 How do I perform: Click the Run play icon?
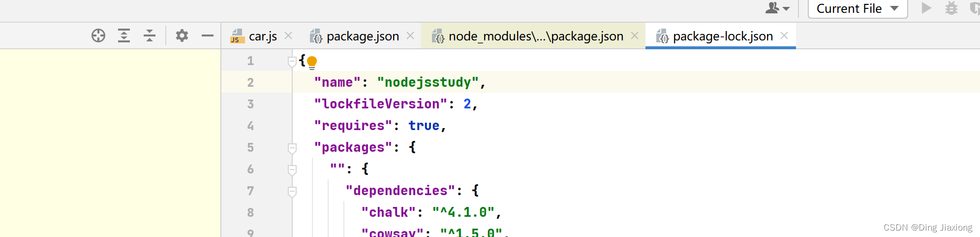pos(926,8)
